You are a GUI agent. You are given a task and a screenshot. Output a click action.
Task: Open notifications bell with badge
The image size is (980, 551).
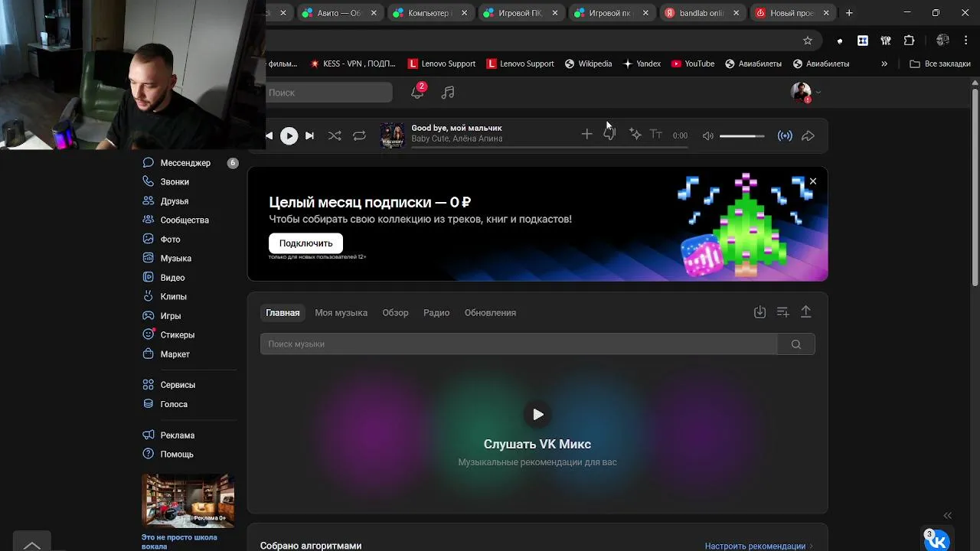[417, 92]
